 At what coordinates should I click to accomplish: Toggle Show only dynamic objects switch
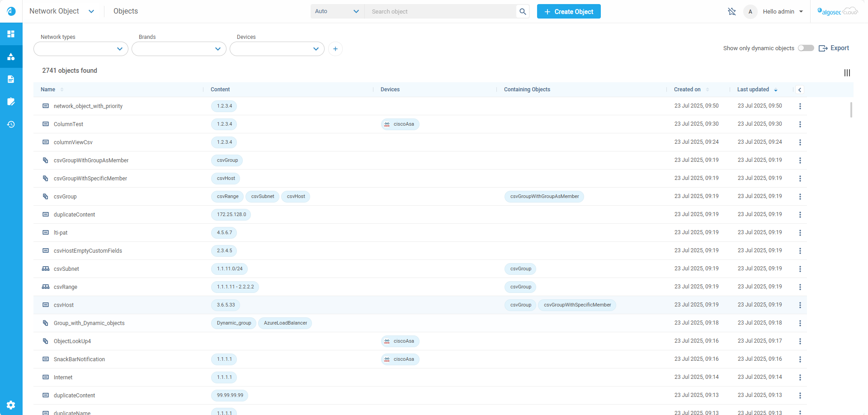point(806,48)
